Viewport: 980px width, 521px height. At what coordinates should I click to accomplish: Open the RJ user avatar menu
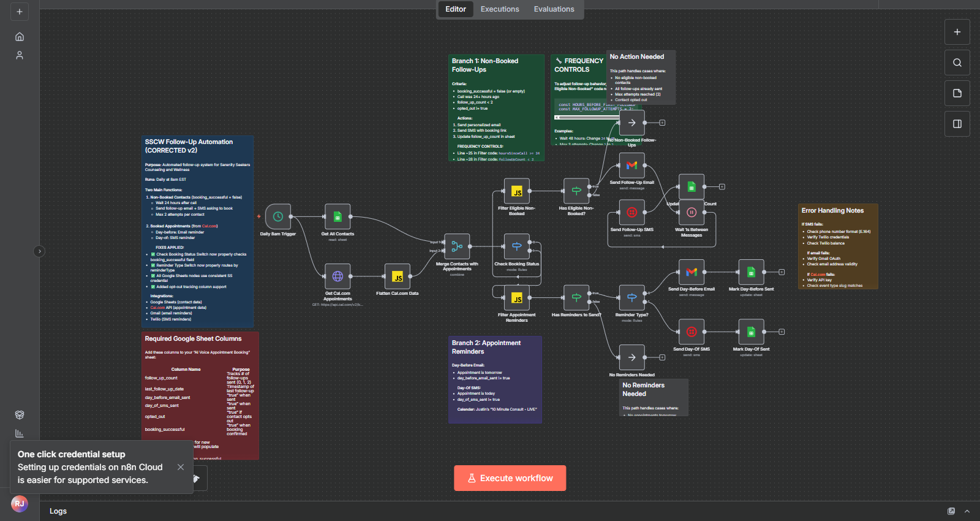[x=20, y=504]
